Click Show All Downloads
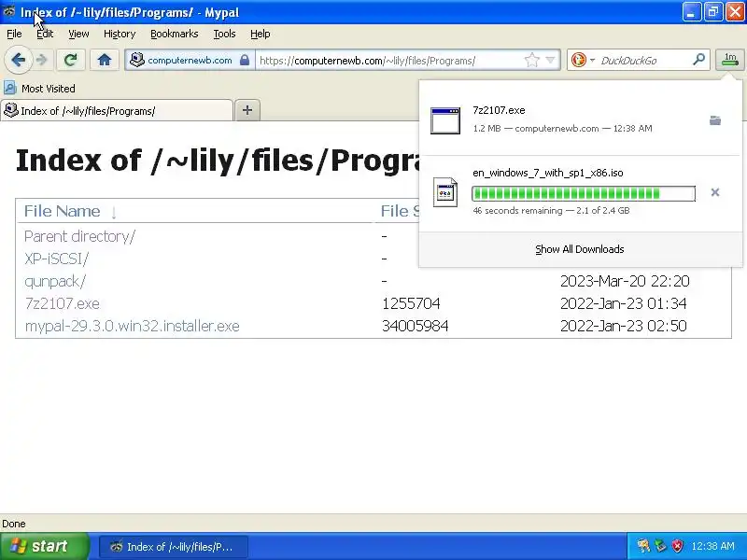Image resolution: width=747 pixels, height=560 pixels. [580, 249]
